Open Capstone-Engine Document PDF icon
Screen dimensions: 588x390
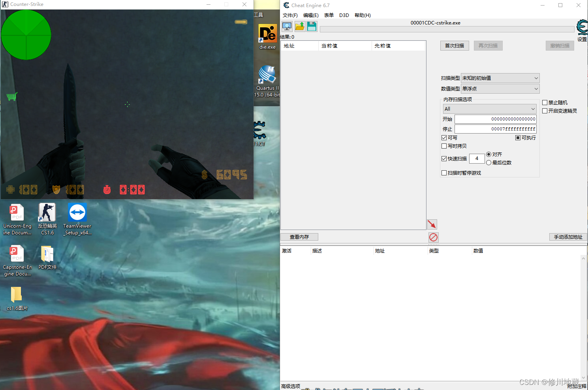click(x=17, y=261)
